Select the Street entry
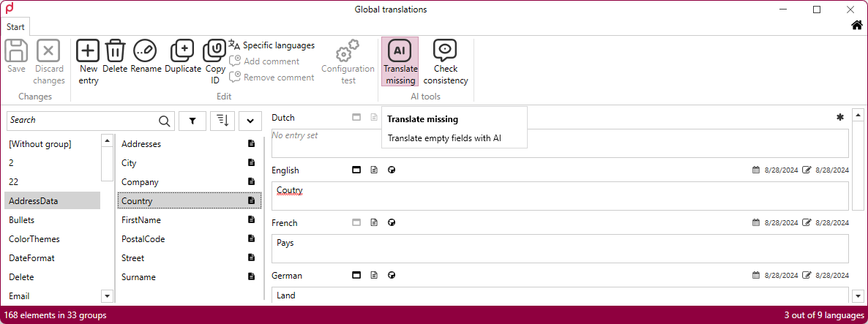Viewport: 868px width, 324px height. [x=190, y=258]
